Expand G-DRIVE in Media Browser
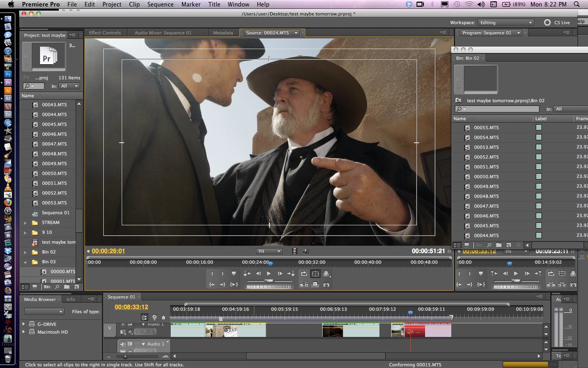This screenshot has height=368, width=588. pos(24,324)
